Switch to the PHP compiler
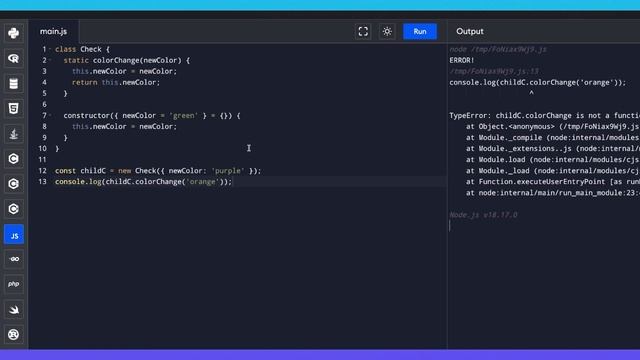Viewport: 640px width, 360px height. click(x=13, y=284)
